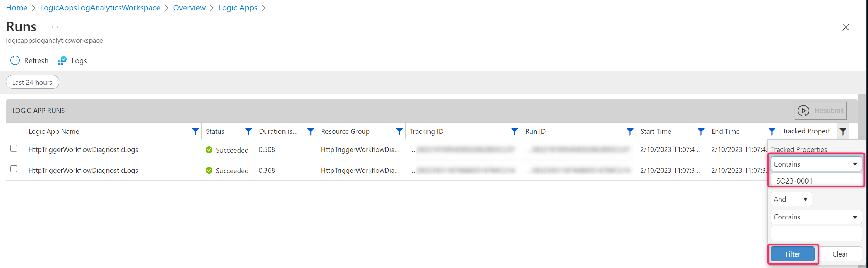Open the Resource Group column filter
This screenshot has width=868, height=268.
coord(399,131)
